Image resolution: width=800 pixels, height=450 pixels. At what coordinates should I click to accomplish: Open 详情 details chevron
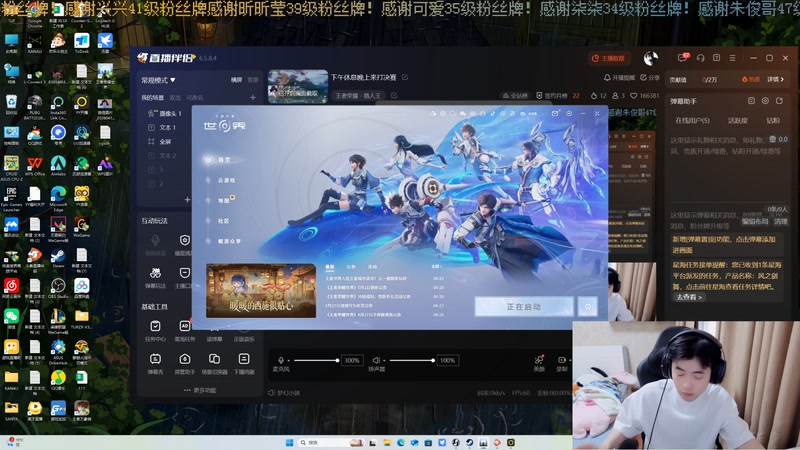[775, 80]
